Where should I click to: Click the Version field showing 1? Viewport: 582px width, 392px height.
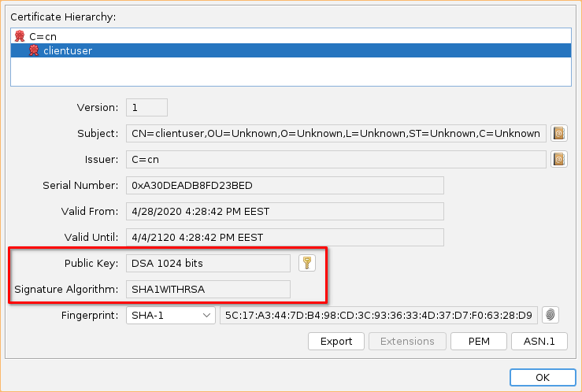click(146, 108)
